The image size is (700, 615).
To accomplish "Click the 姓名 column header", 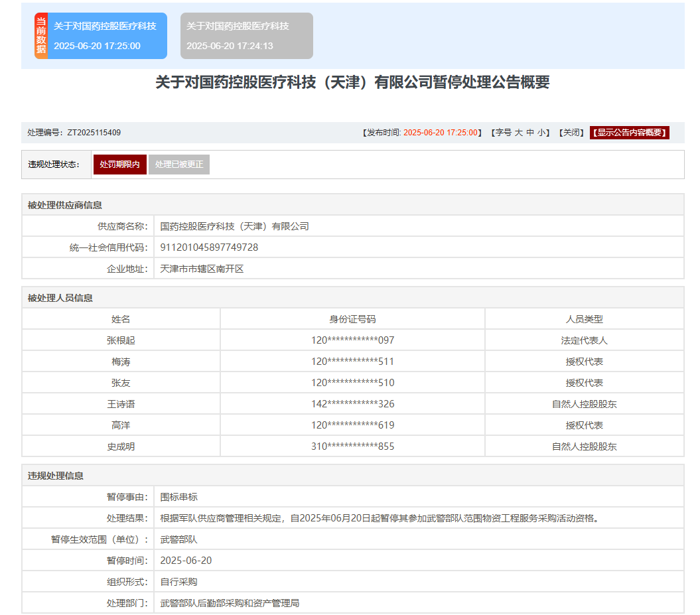I will point(121,319).
